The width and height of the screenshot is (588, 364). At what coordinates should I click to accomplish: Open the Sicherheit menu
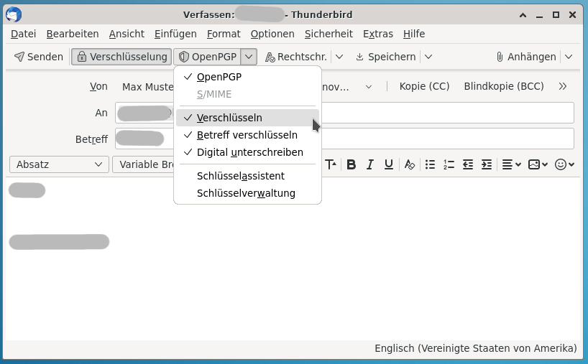[x=329, y=34]
